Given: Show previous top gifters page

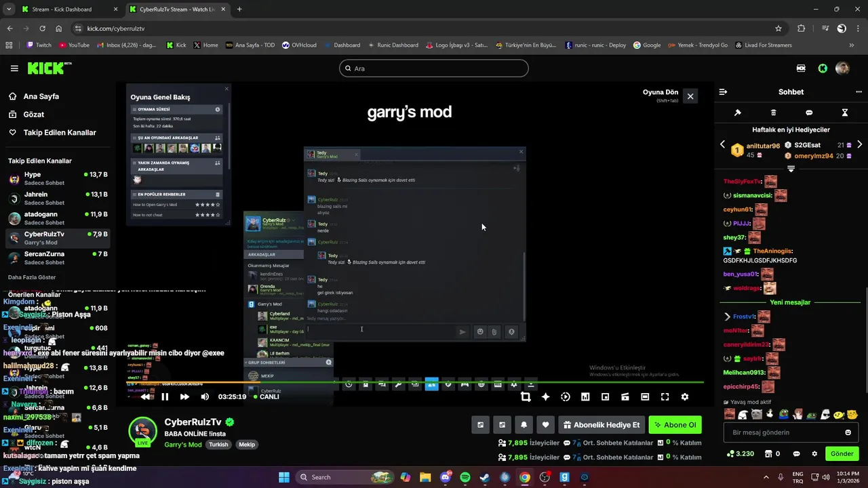Looking at the screenshot, I should pyautogui.click(x=722, y=145).
